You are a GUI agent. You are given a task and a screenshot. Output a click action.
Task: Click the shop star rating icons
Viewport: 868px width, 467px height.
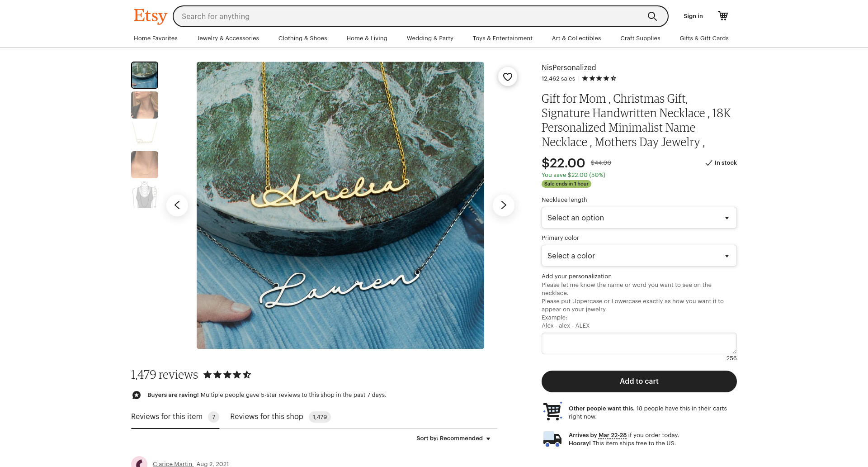pos(599,78)
